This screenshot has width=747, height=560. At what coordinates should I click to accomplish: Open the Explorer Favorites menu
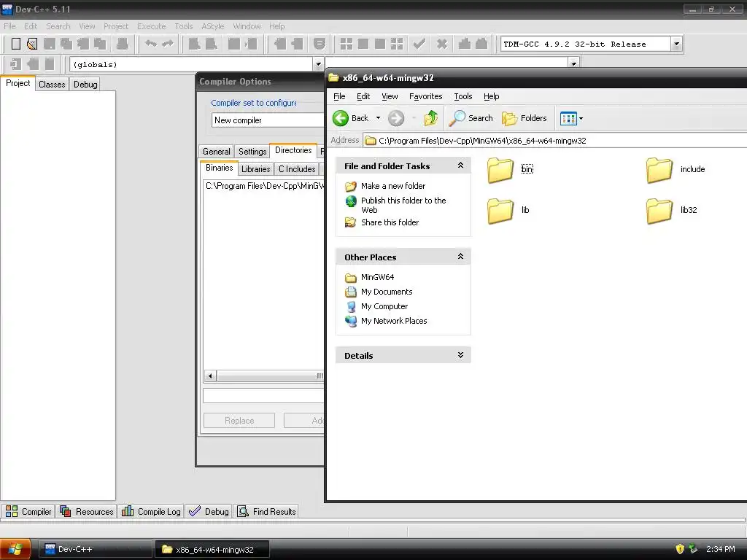click(425, 96)
